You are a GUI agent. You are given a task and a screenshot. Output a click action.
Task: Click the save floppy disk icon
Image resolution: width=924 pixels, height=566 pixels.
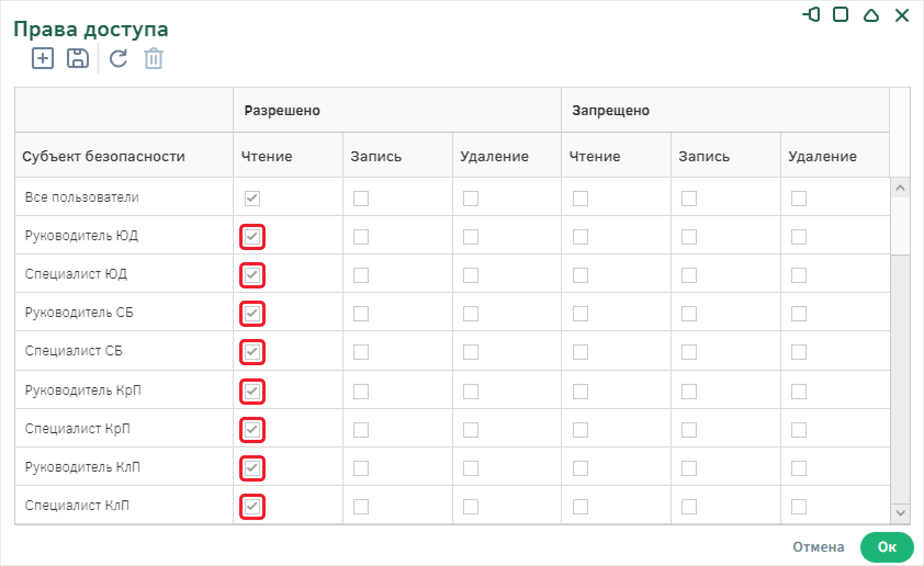click(x=78, y=58)
